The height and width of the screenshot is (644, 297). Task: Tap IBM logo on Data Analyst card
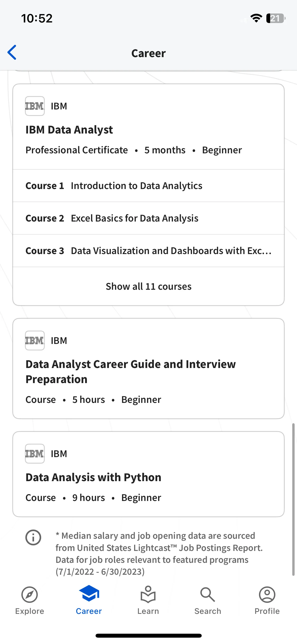tap(35, 106)
